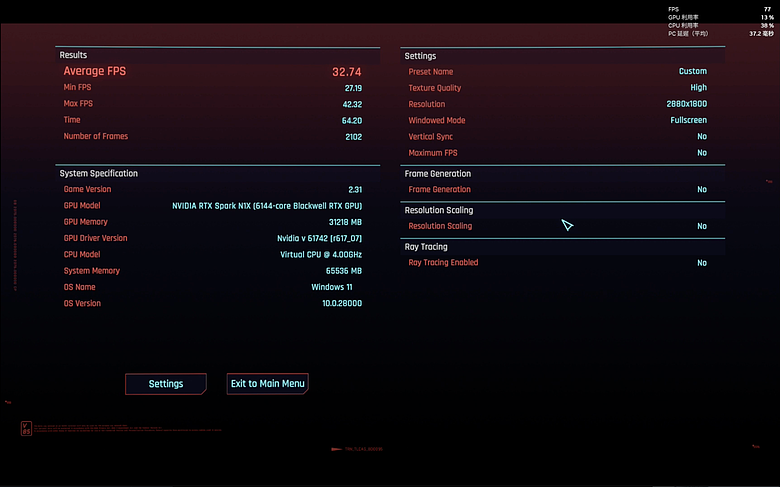The width and height of the screenshot is (780, 487).
Task: Click the Virtual CPU @ 4.00GHz text
Action: pos(321,255)
